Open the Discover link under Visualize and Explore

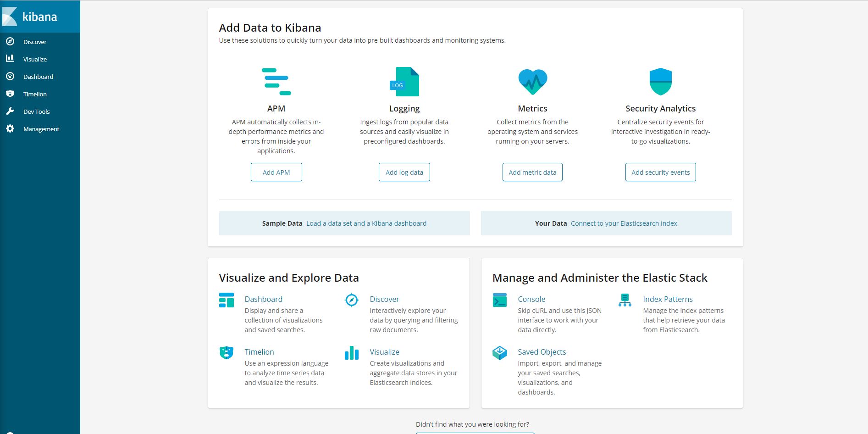(384, 299)
